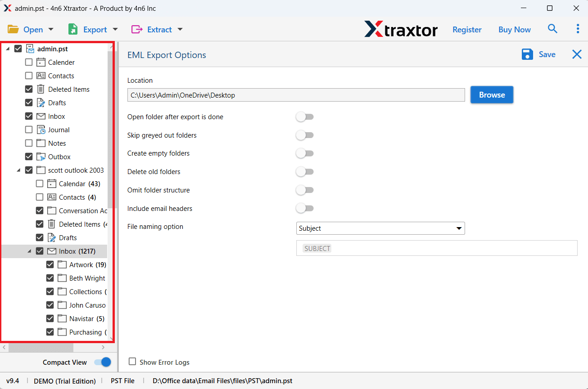Viewport: 588px width, 389px height.
Task: Click the top-level Contacts card icon
Action: pyautogui.click(x=41, y=76)
